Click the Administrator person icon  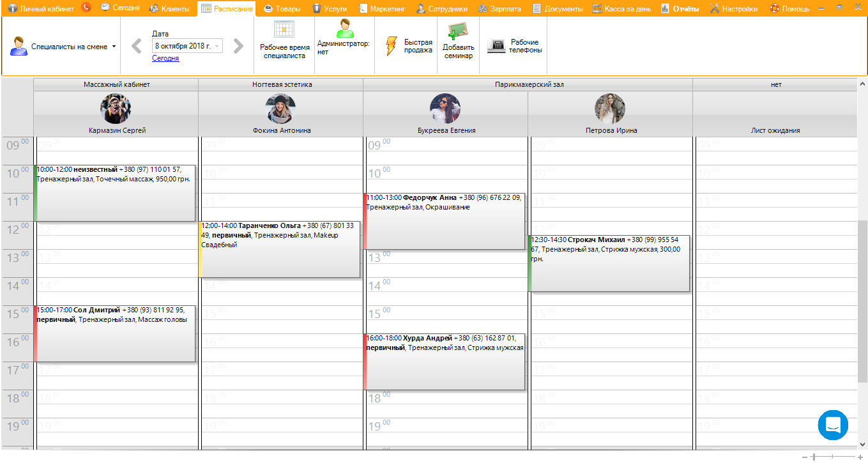click(344, 29)
